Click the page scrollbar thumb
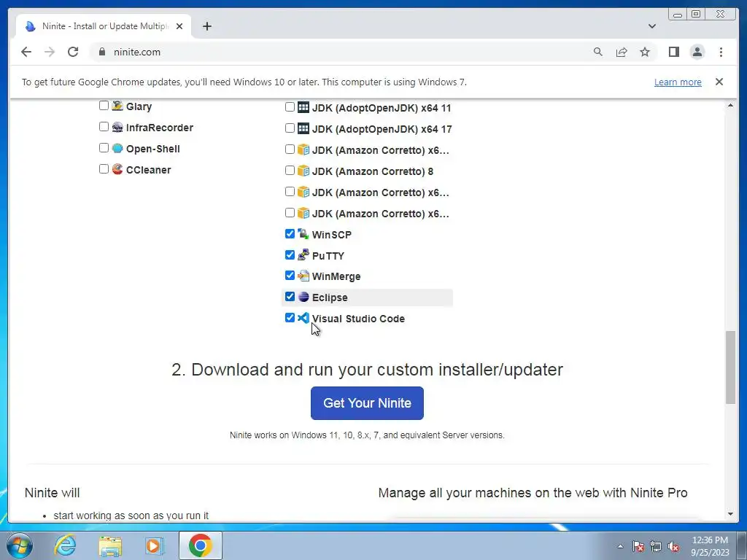This screenshot has height=560, width=747. coord(730,367)
